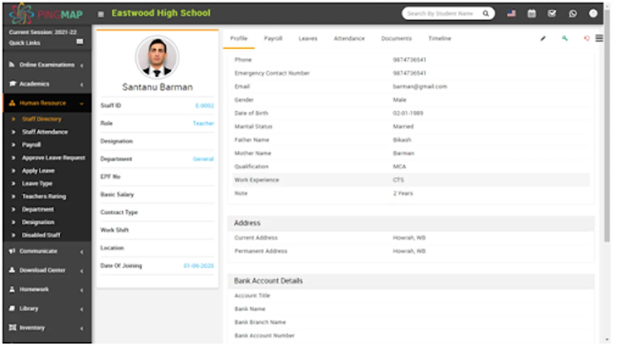Click the Eastwood High School title
The height and width of the screenshot is (364, 624).
click(161, 13)
